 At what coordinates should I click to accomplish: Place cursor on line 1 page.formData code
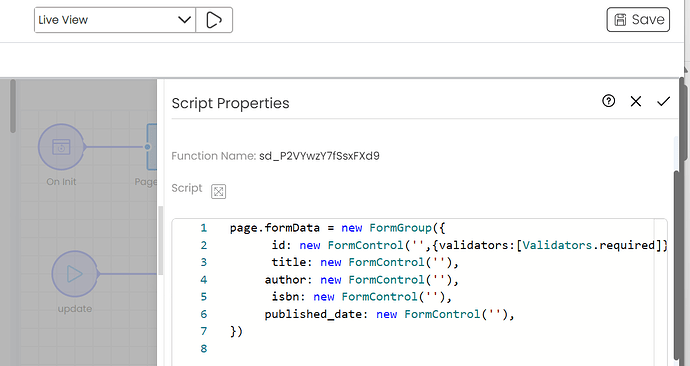pos(338,228)
